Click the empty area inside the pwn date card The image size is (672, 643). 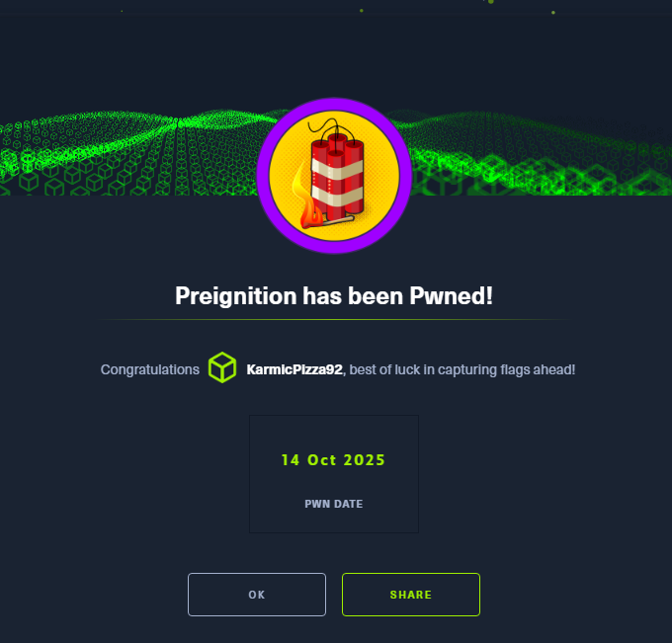[x=334, y=433]
